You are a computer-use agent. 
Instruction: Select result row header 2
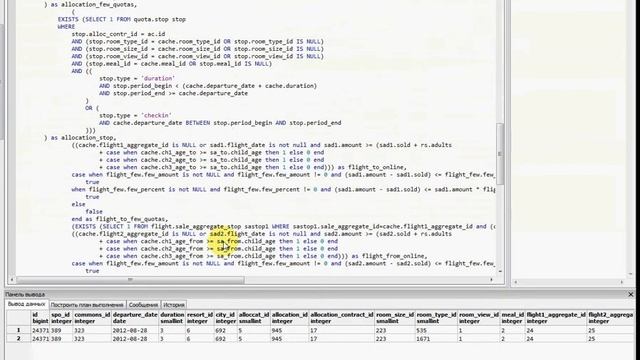pos(18,338)
